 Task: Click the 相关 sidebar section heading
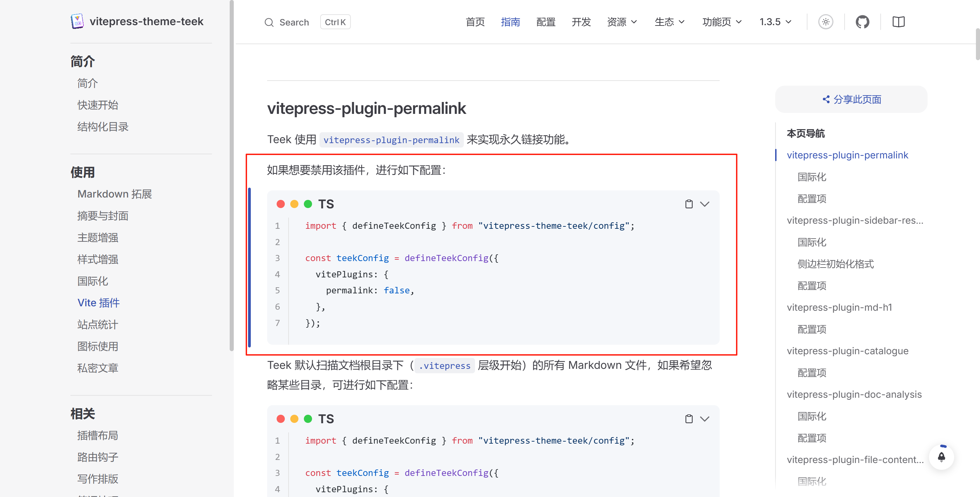pos(83,414)
